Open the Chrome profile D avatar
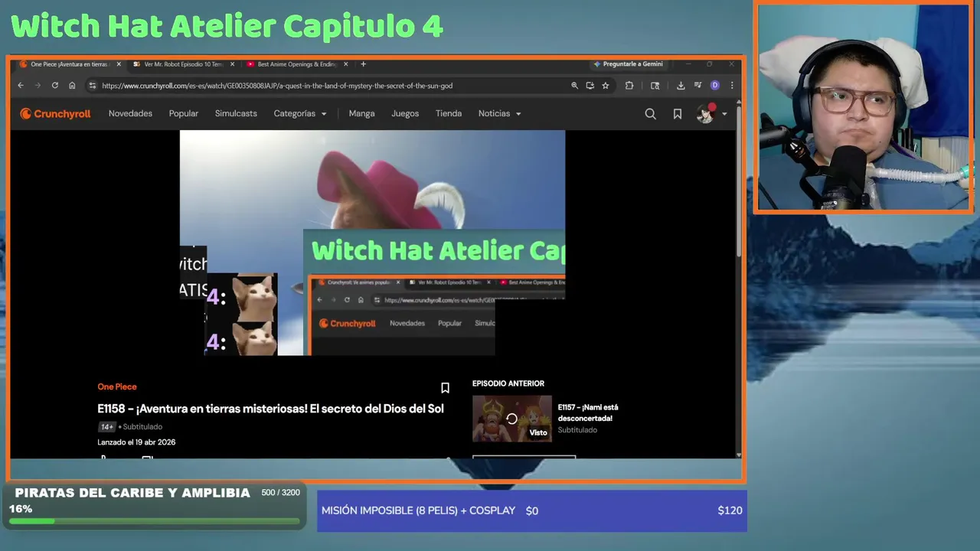The height and width of the screenshot is (551, 980). point(714,86)
